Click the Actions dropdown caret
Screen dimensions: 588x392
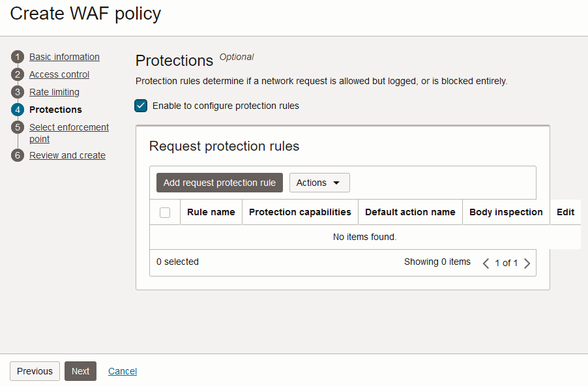click(x=336, y=183)
